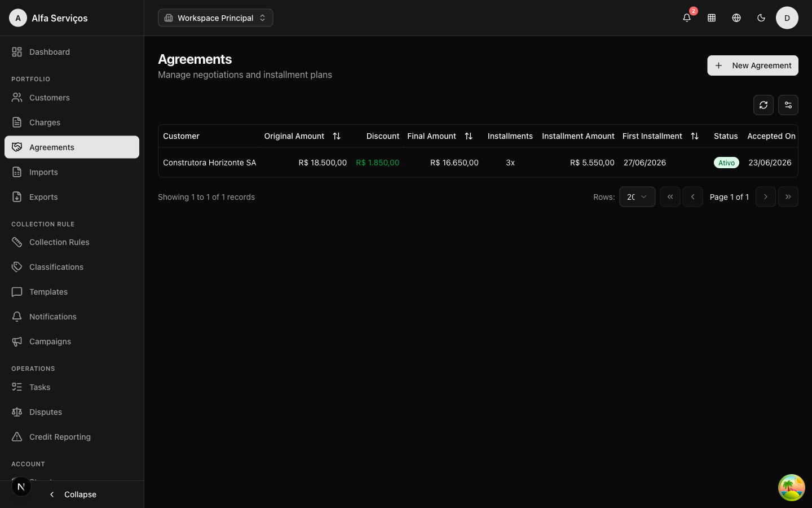Click the Ativo status badge
This screenshot has height=508, width=812.
click(726, 163)
